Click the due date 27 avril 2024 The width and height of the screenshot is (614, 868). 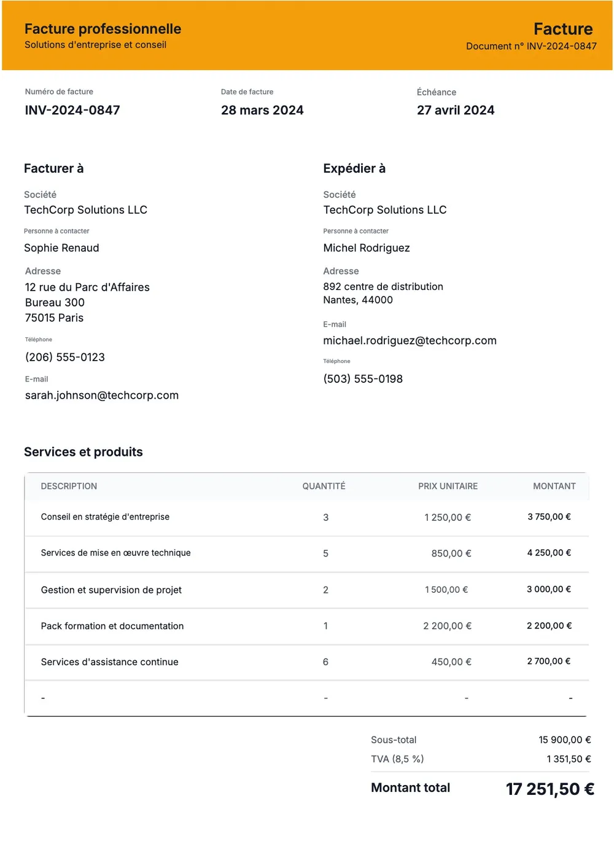pyautogui.click(x=456, y=111)
